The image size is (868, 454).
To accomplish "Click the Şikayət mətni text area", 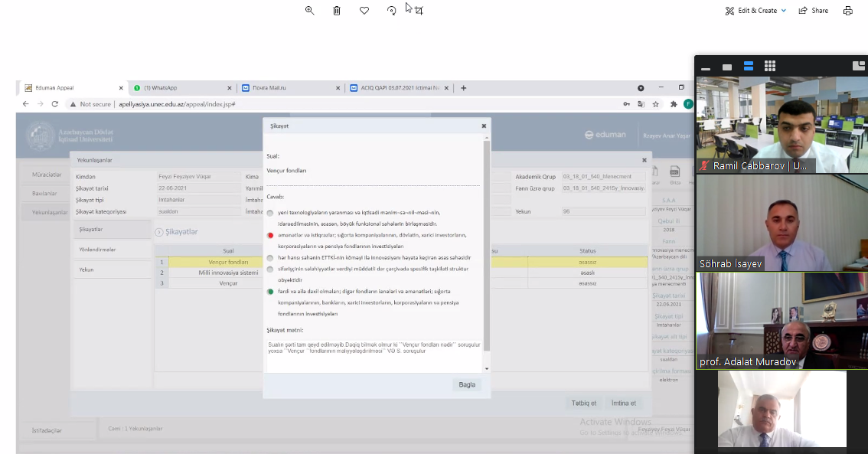I will (375, 355).
